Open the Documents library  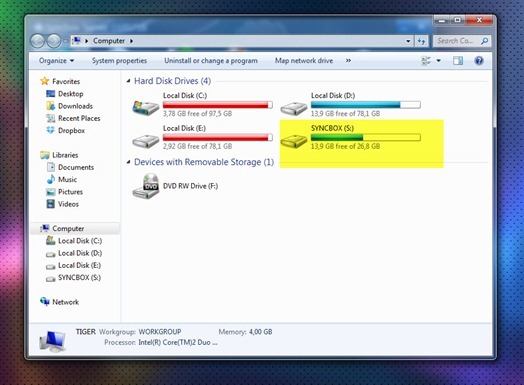(x=76, y=167)
